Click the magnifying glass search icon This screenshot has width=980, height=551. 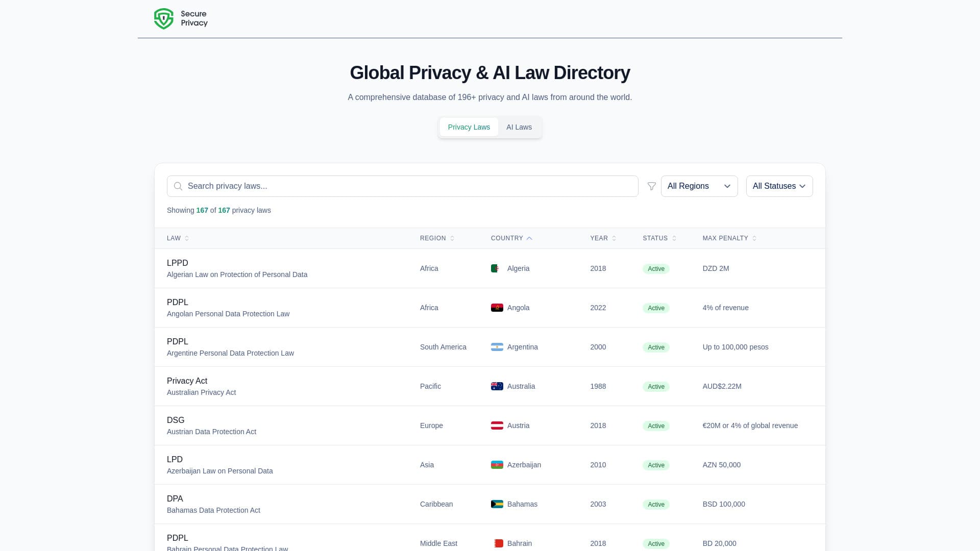pos(178,186)
